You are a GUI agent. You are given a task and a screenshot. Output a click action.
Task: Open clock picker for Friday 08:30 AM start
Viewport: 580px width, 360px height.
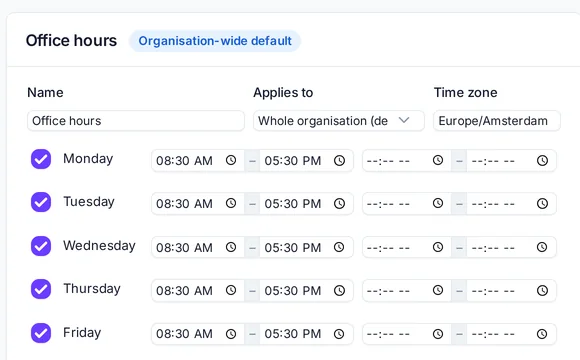pyautogui.click(x=231, y=334)
